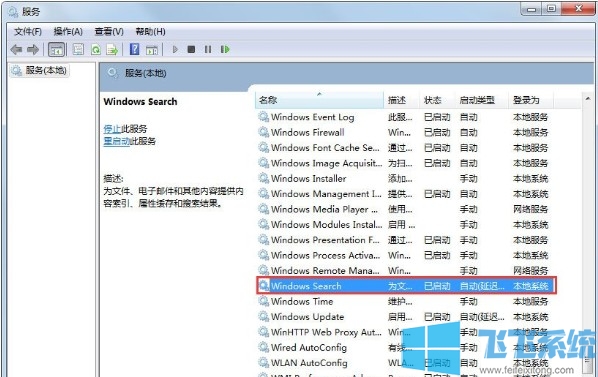Image resolution: width=598 pixels, height=377 pixels.
Task: Minimize the Services window
Action: point(532,9)
